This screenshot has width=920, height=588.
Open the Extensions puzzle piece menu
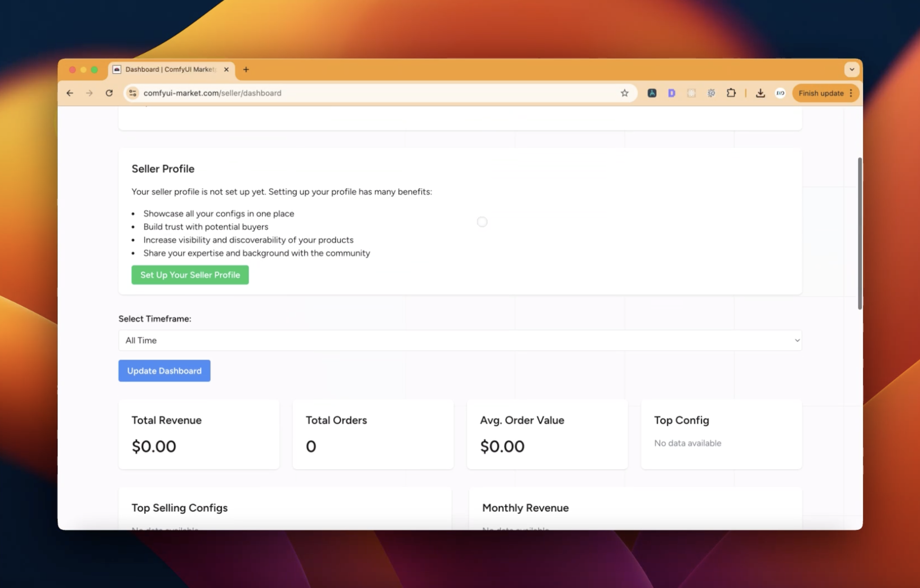point(731,93)
